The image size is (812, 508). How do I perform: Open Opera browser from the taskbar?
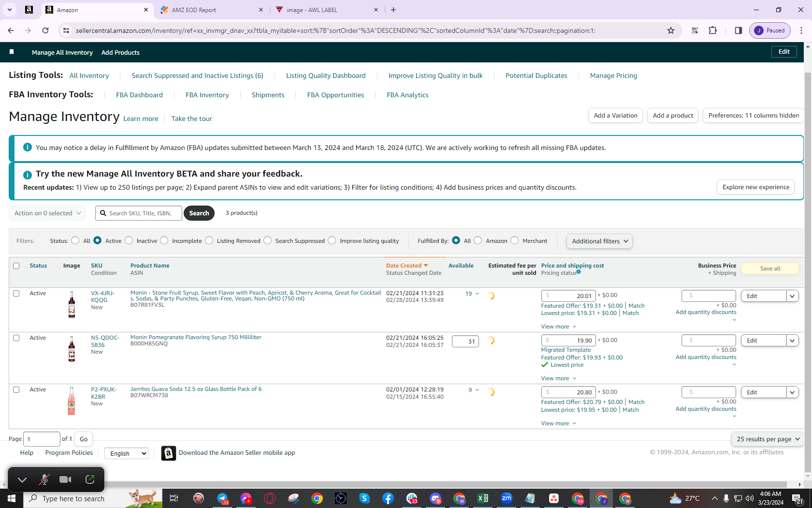[x=270, y=498]
